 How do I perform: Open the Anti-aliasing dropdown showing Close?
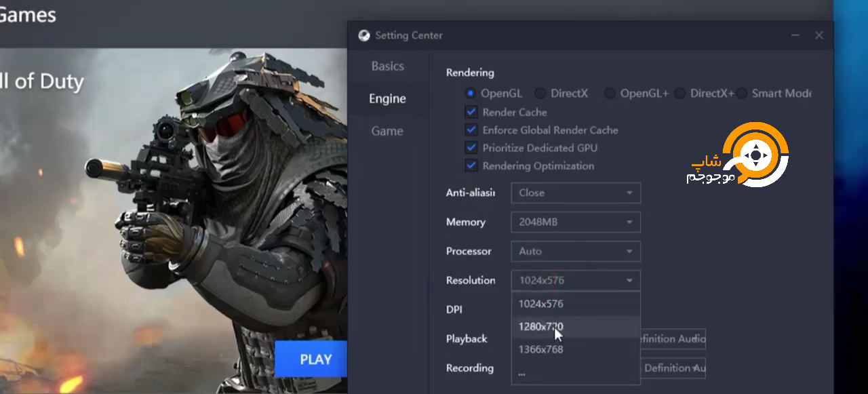(576, 193)
